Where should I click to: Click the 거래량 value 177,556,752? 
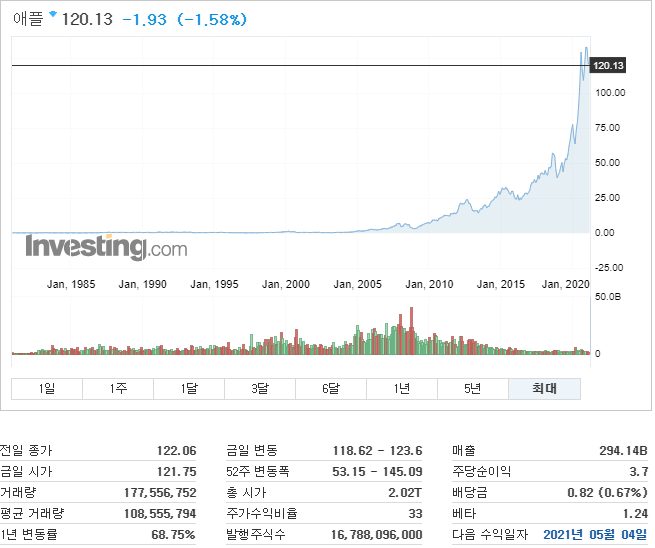pyautogui.click(x=160, y=492)
